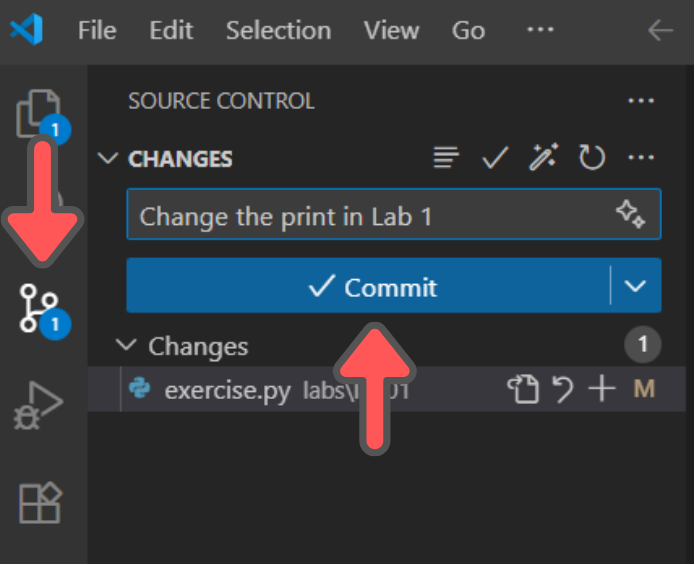This screenshot has height=565, width=695.
Task: Generate commit message with sparkle icon
Action: 630,214
